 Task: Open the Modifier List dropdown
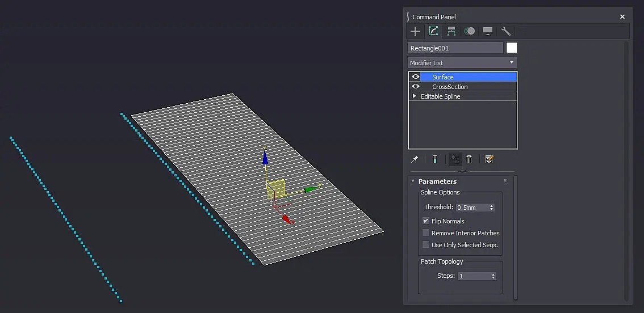point(462,63)
